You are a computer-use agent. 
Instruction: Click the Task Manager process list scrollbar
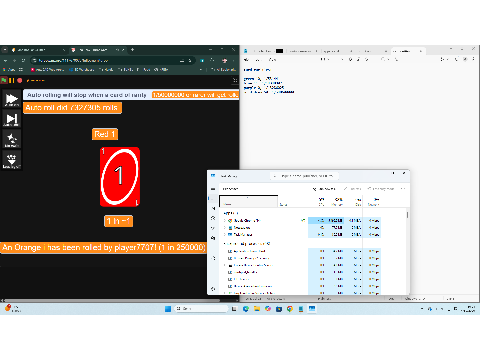coord(407,215)
